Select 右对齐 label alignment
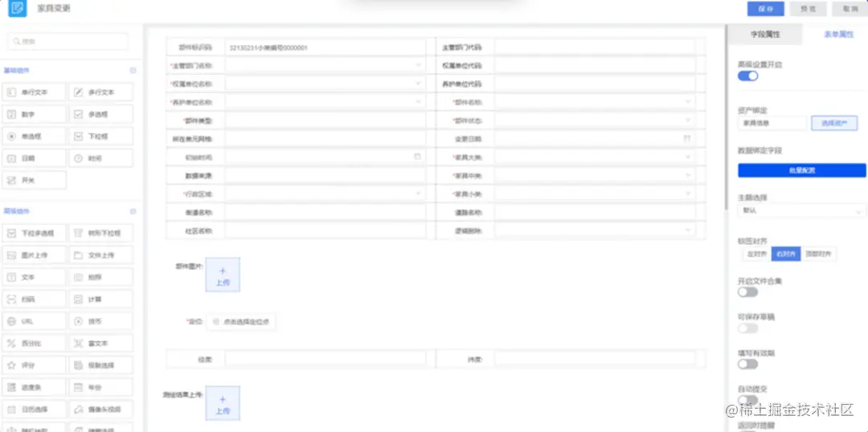The height and width of the screenshot is (432, 868). pyautogui.click(x=785, y=255)
